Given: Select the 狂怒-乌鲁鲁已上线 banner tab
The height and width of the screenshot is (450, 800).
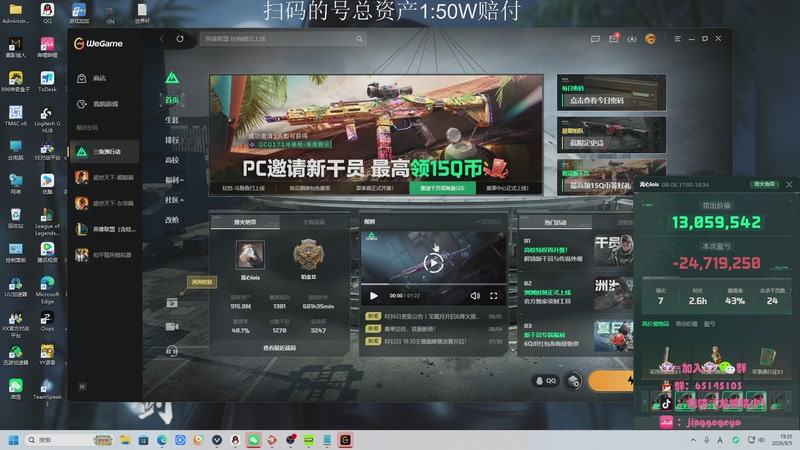Looking at the screenshot, I should click(243, 188).
